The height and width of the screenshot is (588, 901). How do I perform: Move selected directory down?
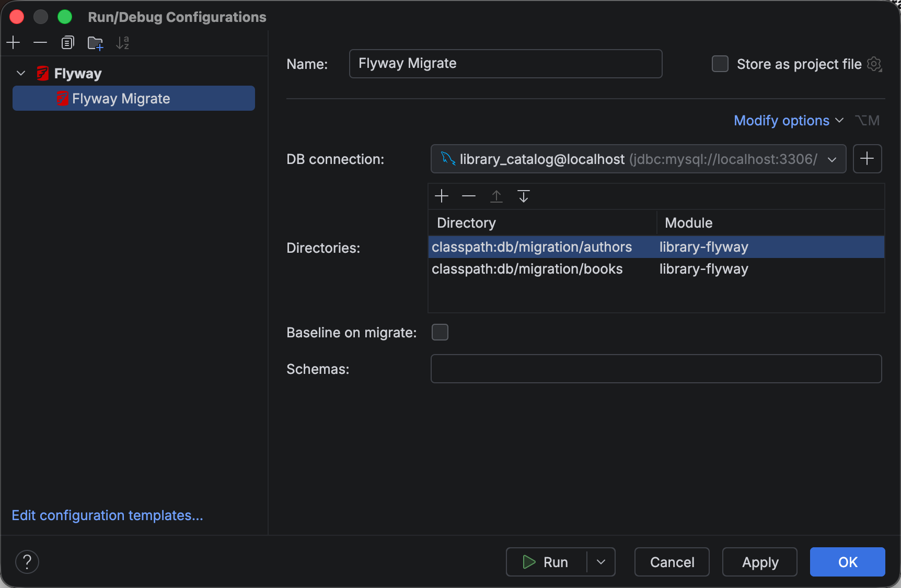[523, 196]
